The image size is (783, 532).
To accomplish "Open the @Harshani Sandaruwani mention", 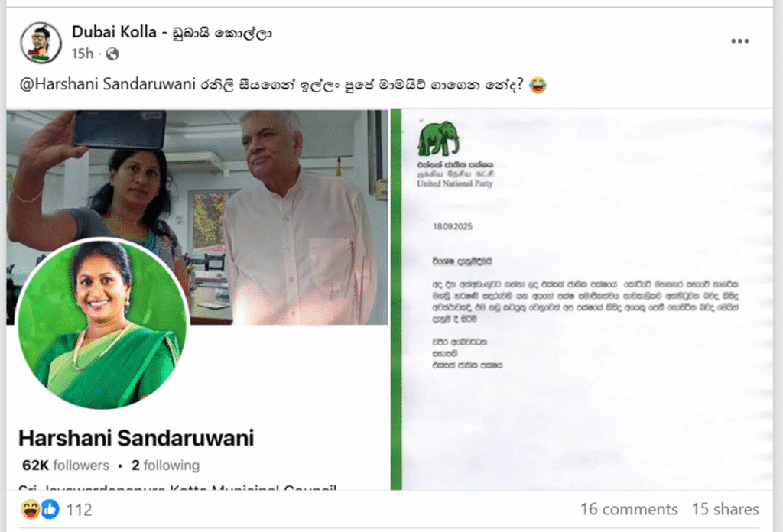I will [107, 85].
